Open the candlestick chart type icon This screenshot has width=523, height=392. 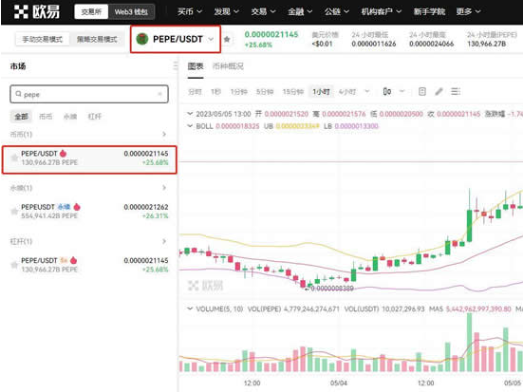387,91
